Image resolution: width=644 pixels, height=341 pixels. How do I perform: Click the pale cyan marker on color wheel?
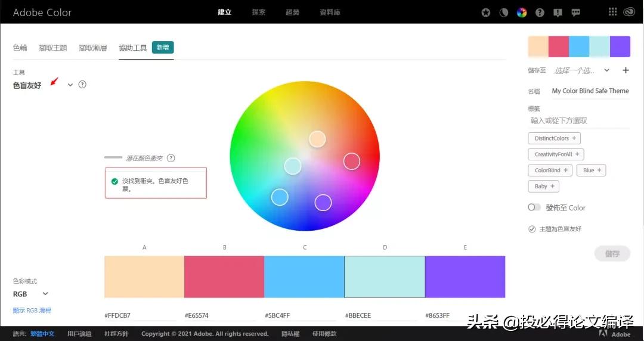coord(292,166)
